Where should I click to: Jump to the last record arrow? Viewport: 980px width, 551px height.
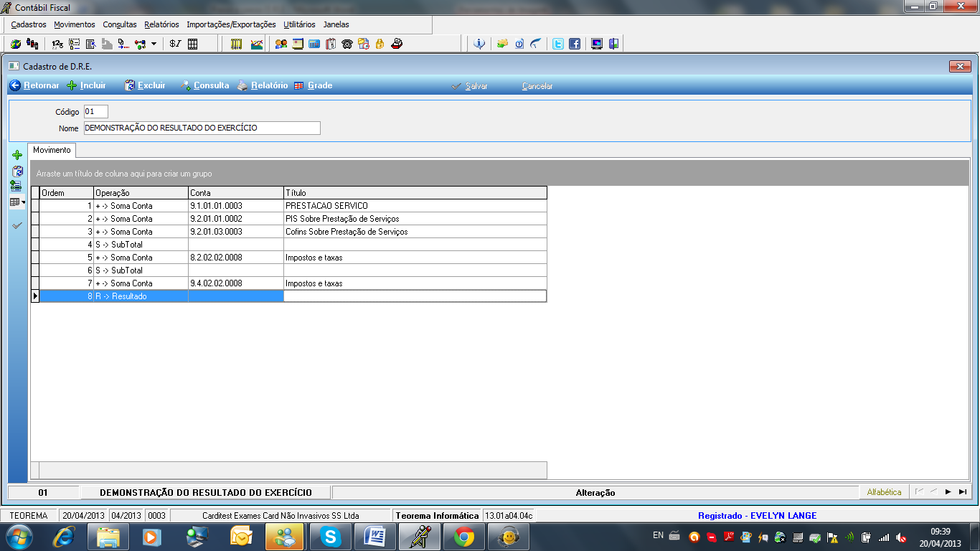pyautogui.click(x=962, y=492)
